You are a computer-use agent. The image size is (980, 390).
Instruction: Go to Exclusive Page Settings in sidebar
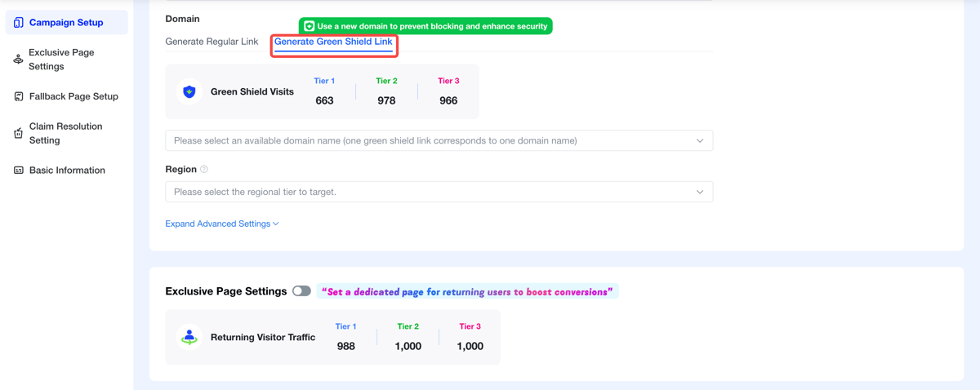67,60
